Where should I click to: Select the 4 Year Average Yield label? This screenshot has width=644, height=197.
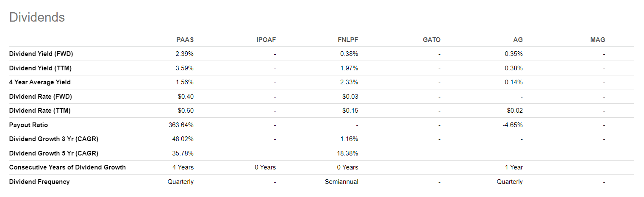pos(40,82)
